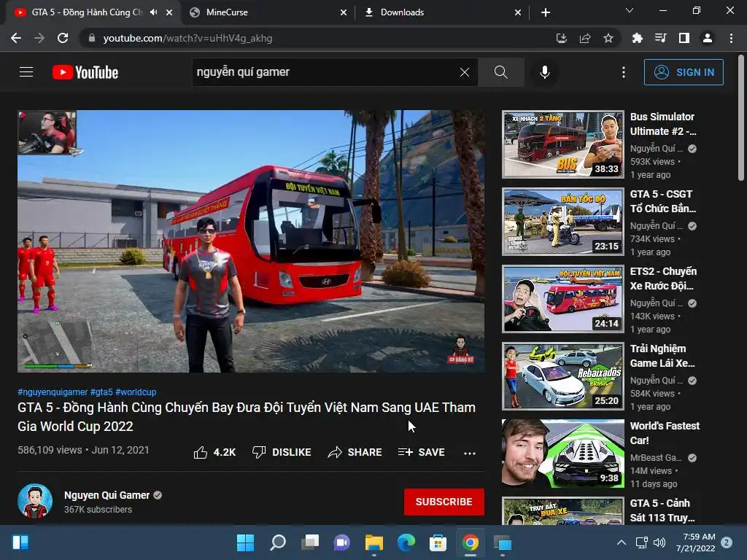The width and height of the screenshot is (747, 560).
Task: Open the media control icon
Action: (x=661, y=38)
